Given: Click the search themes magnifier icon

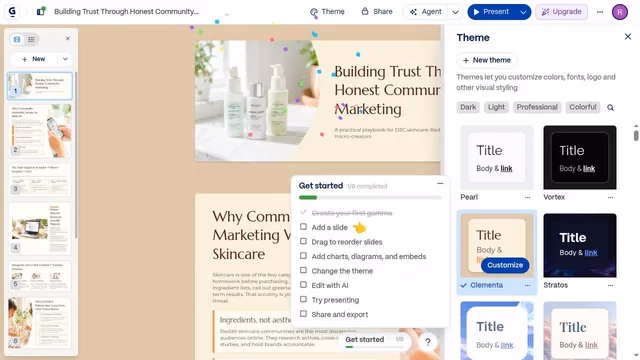Looking at the screenshot, I should click(x=610, y=107).
